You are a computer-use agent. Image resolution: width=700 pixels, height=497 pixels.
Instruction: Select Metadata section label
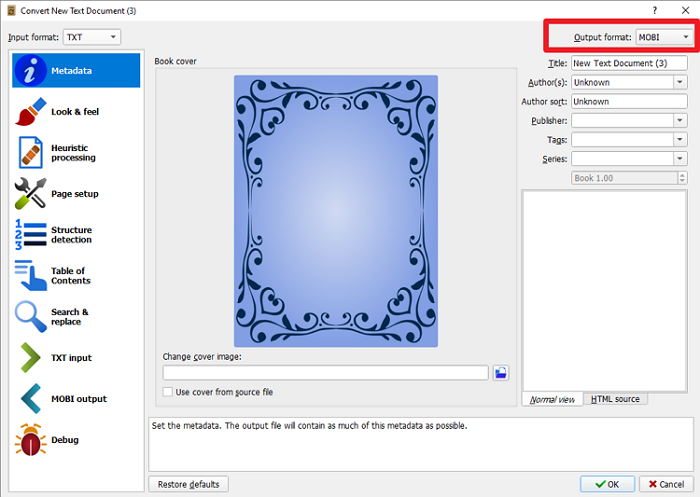71,71
